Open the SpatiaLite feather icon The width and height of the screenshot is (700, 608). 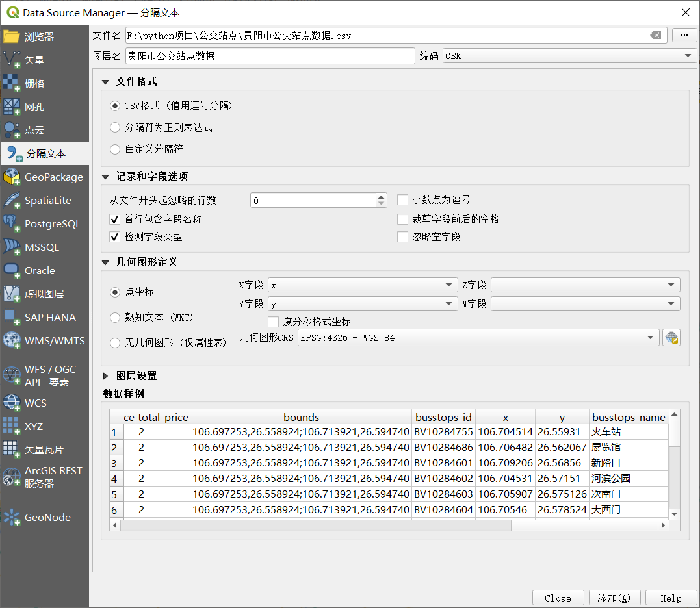[12, 200]
